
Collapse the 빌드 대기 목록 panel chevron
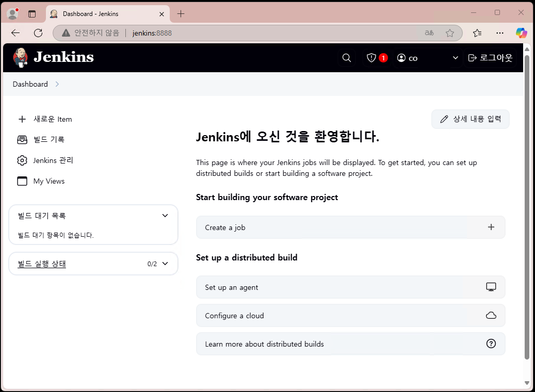point(165,216)
